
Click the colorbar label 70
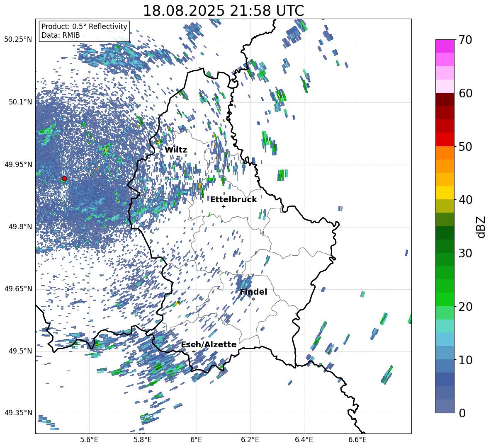click(465, 40)
